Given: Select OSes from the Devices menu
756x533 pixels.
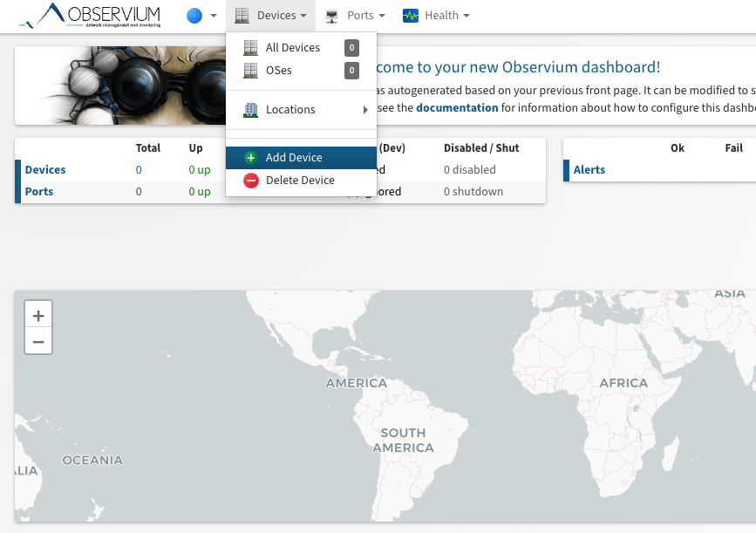Looking at the screenshot, I should tap(279, 71).
